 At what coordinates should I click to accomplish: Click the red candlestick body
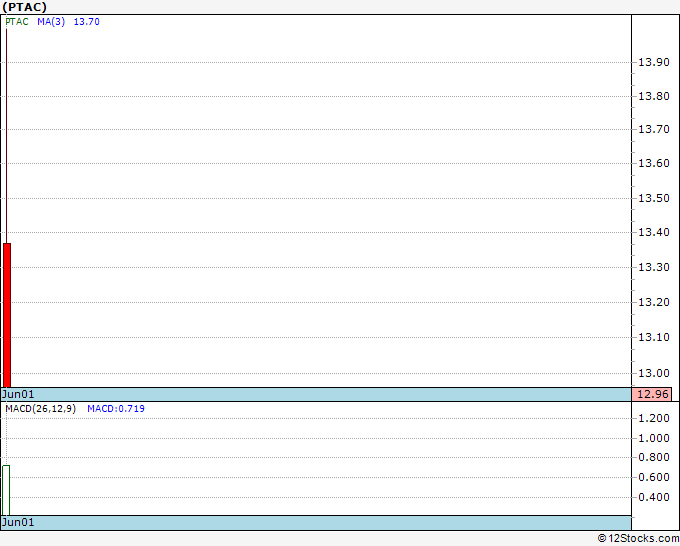point(7,315)
